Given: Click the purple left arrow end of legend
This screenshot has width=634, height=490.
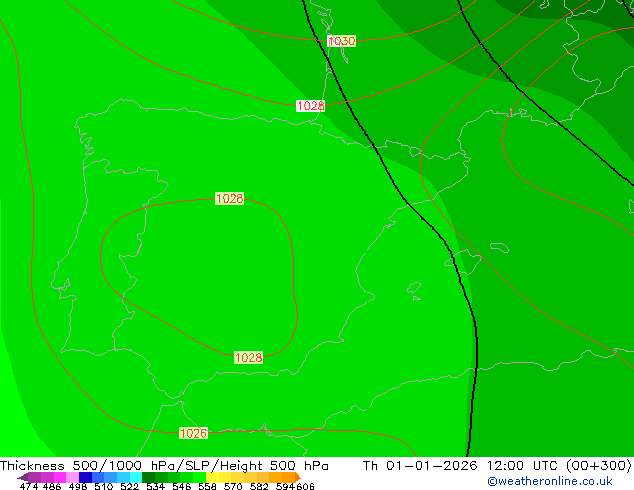Looking at the screenshot, I should pyautogui.click(x=23, y=477).
